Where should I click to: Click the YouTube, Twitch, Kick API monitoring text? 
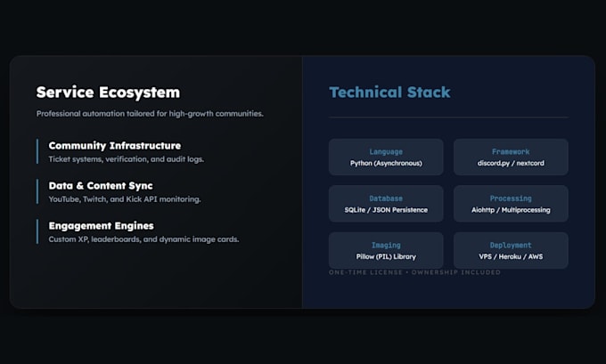(125, 199)
